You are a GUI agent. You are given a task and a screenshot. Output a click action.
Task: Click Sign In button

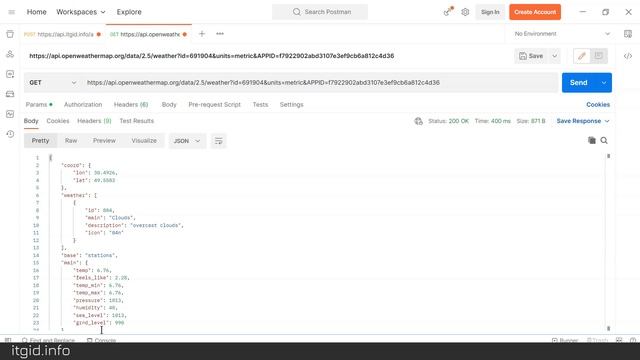coord(490,12)
